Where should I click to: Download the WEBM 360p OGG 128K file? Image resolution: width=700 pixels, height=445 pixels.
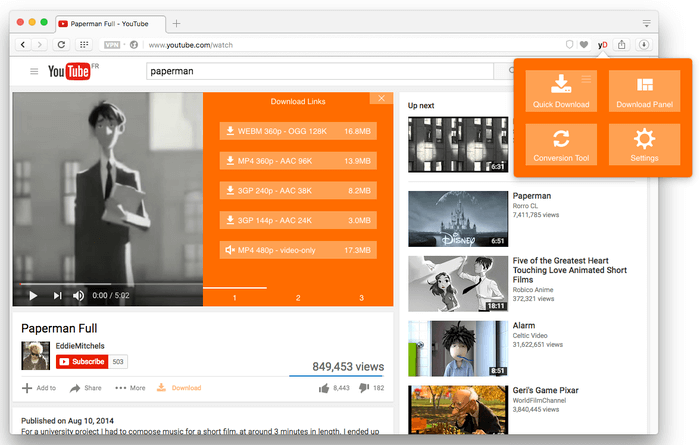(298, 131)
